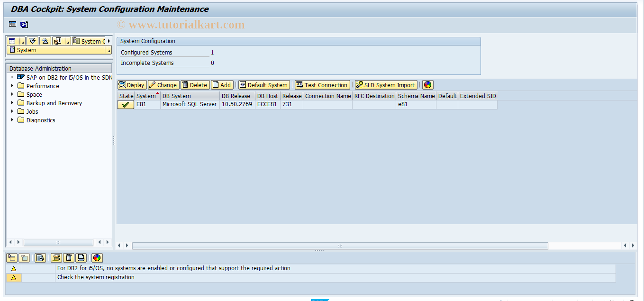Click the Add button to add a system
Screen dimensions: 644x301
(222, 85)
